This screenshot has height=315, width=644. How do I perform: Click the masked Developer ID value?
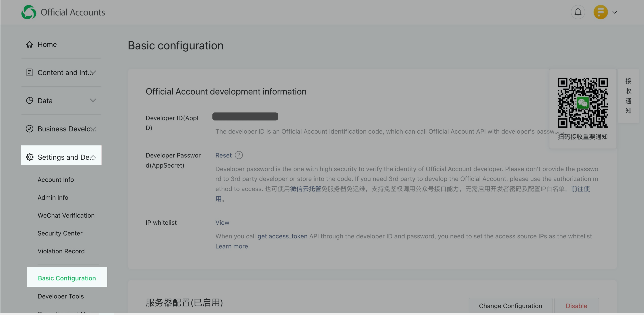245,116
